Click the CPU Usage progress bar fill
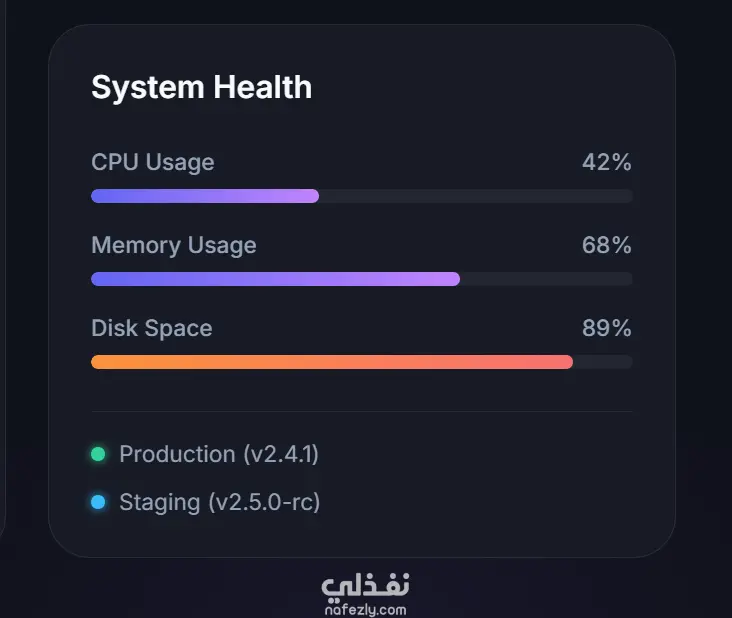Viewport: 732px width, 618px height. (x=205, y=196)
